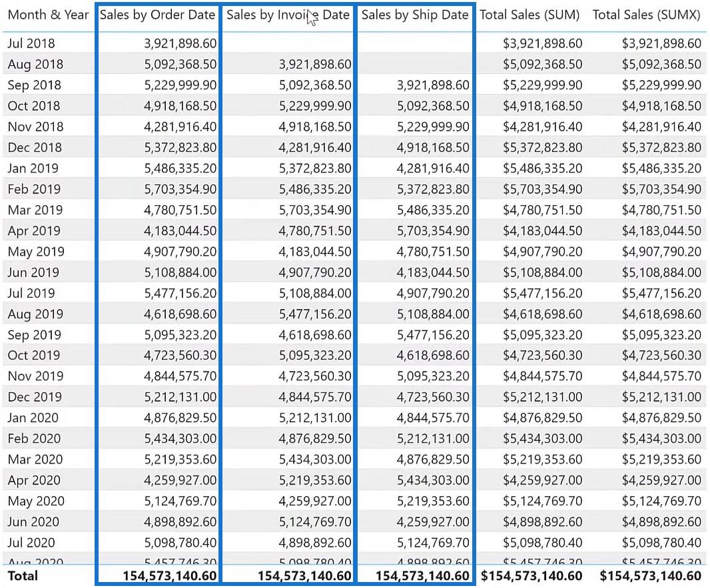Screen dimensions: 710x588
Task: Click Aug 2019 Total Sales (SUM) $4,618,698.60
Action: (x=542, y=314)
